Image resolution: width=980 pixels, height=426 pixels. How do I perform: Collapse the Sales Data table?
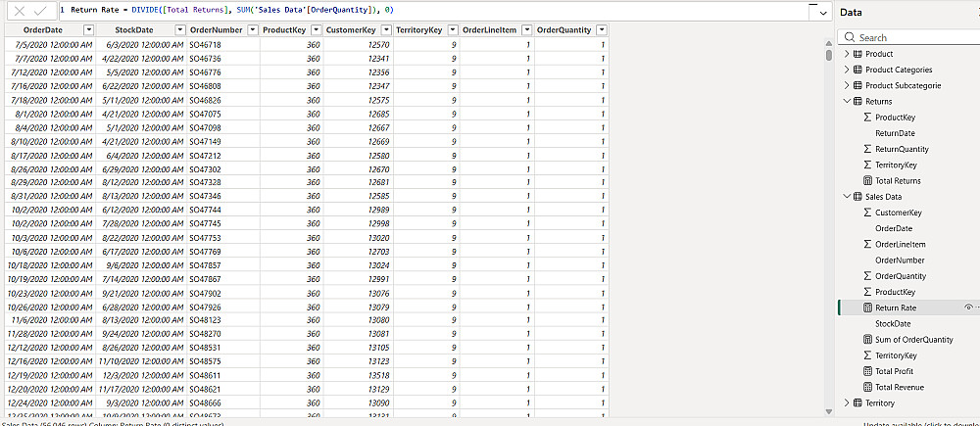click(x=847, y=197)
